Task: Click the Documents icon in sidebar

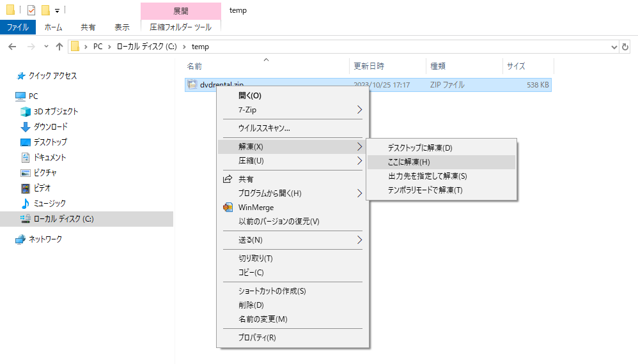Action: pos(25,158)
